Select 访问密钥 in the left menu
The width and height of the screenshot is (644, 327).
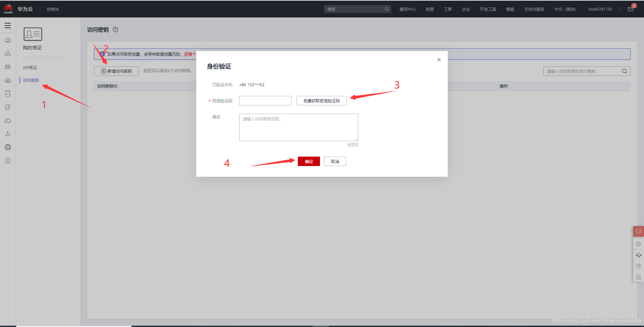[31, 80]
